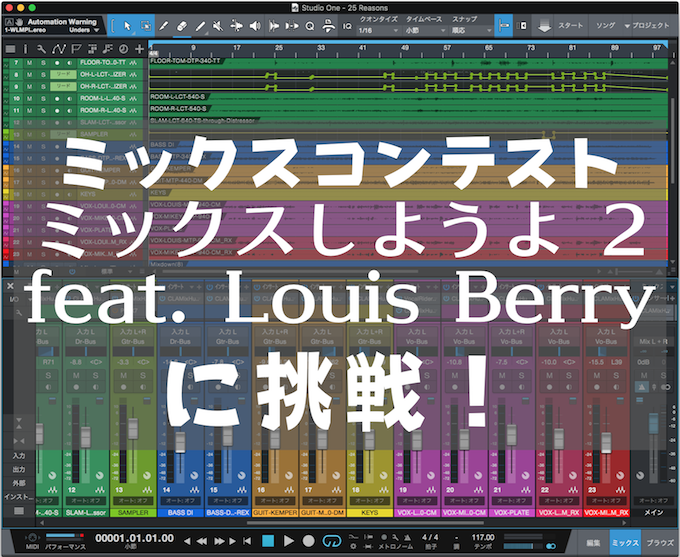Expand the Automation Warning dropdown arrow

click(97, 30)
